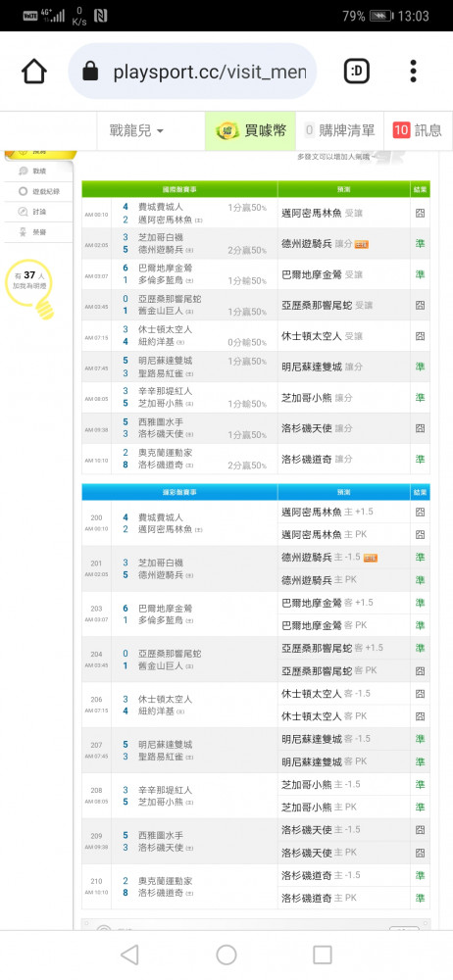Tap the browser home icon

coord(34,72)
